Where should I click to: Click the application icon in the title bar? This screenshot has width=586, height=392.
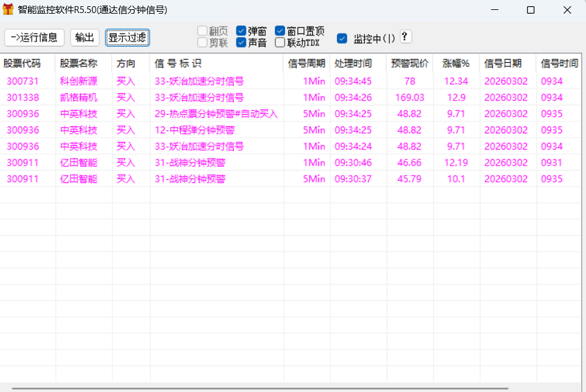click(9, 9)
